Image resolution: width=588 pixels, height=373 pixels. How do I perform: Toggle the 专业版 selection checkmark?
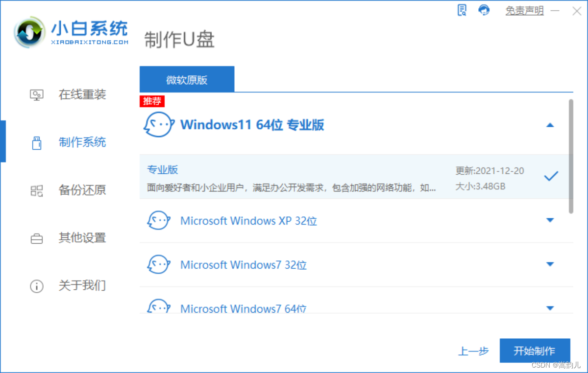tap(551, 176)
